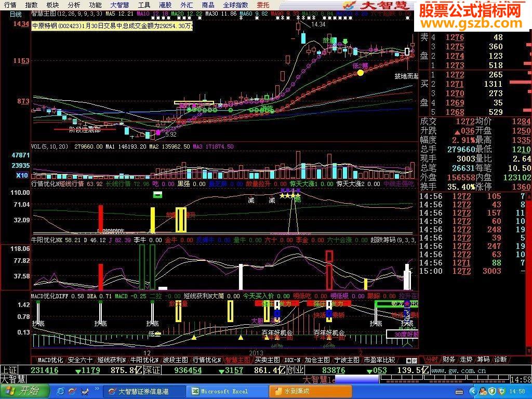Click the 5.92 low price label
532x399 pixels.
[x=170, y=135]
